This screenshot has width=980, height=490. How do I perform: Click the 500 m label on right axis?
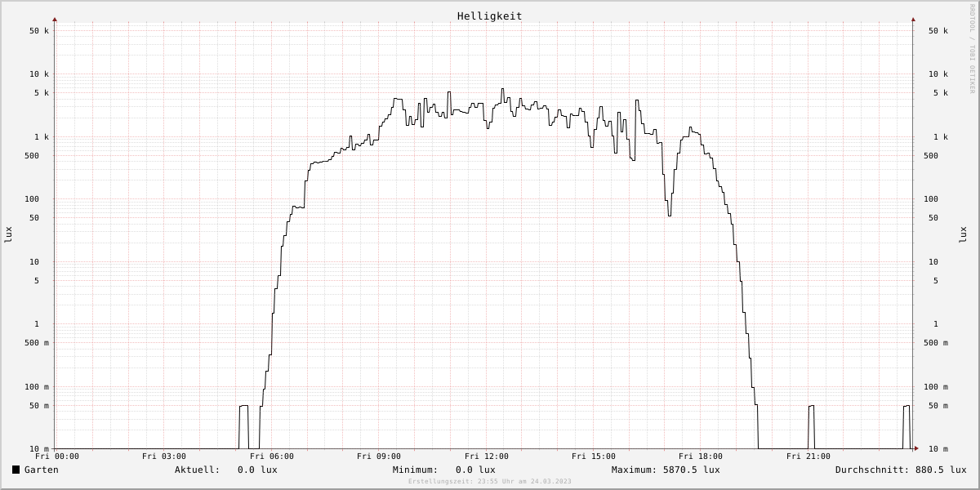934,343
